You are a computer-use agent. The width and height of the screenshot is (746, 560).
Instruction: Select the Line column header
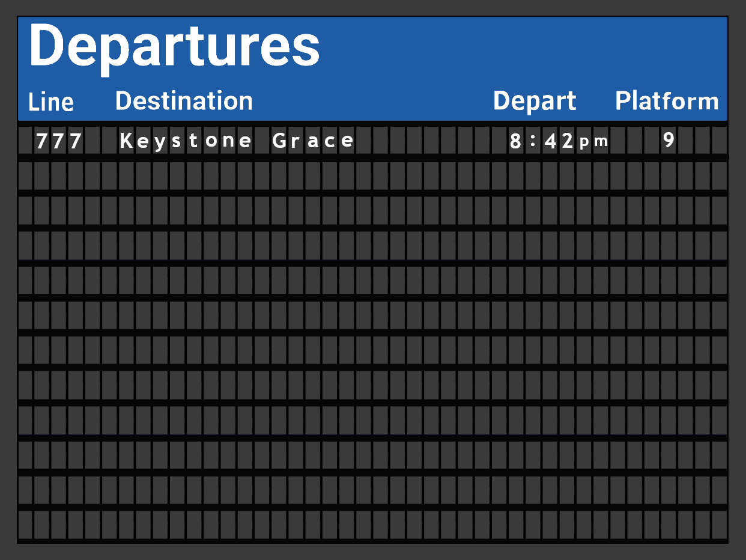51,102
